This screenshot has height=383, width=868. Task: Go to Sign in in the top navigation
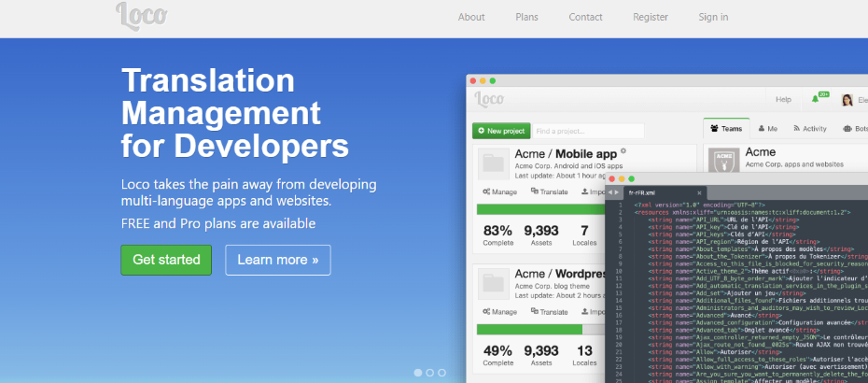(x=713, y=17)
